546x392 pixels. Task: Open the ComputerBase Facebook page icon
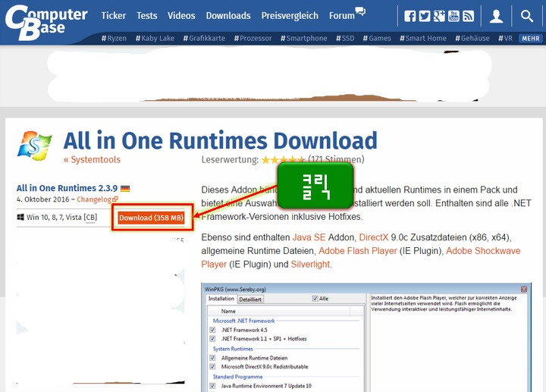[409, 16]
